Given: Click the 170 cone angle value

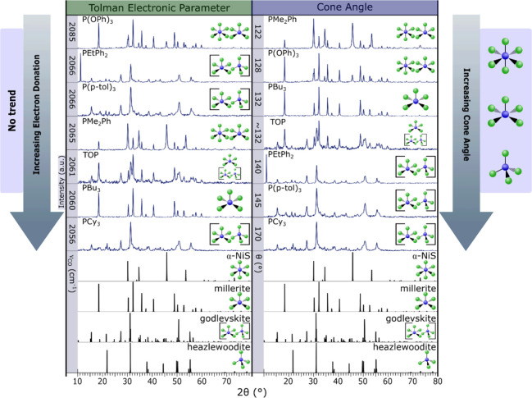Looking at the screenshot, I should click(x=258, y=234).
